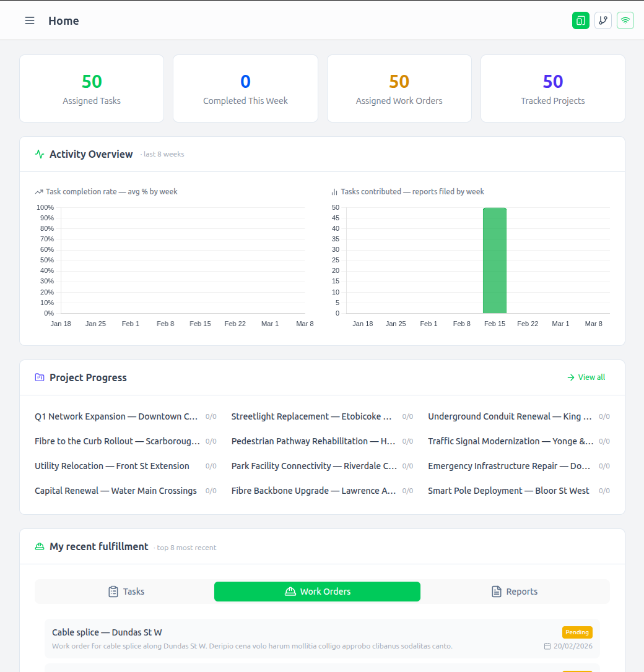Image resolution: width=644 pixels, height=672 pixels.
Task: Click the Assigned Work Orders count card
Action: pos(399,88)
